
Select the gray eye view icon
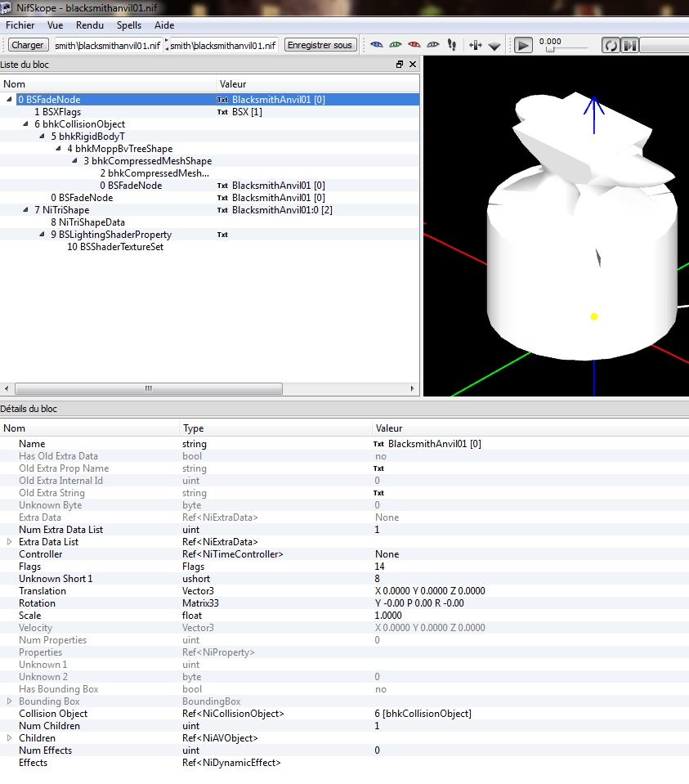point(433,45)
